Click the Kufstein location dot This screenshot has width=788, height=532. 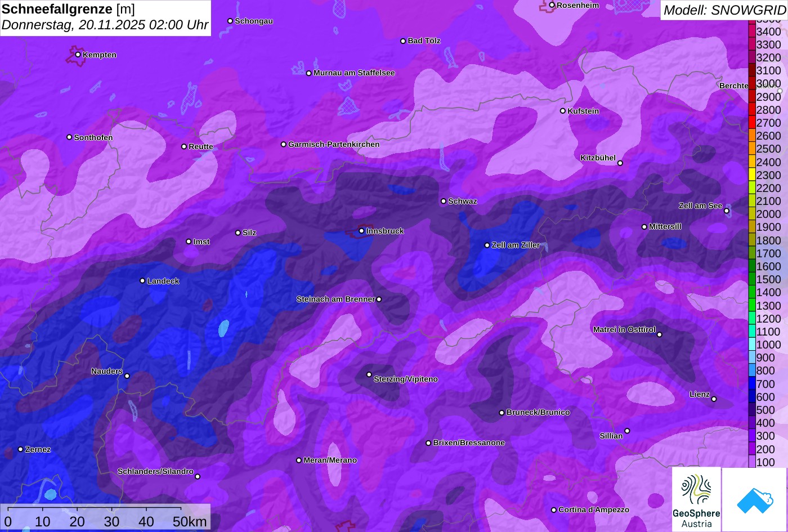pos(563,111)
